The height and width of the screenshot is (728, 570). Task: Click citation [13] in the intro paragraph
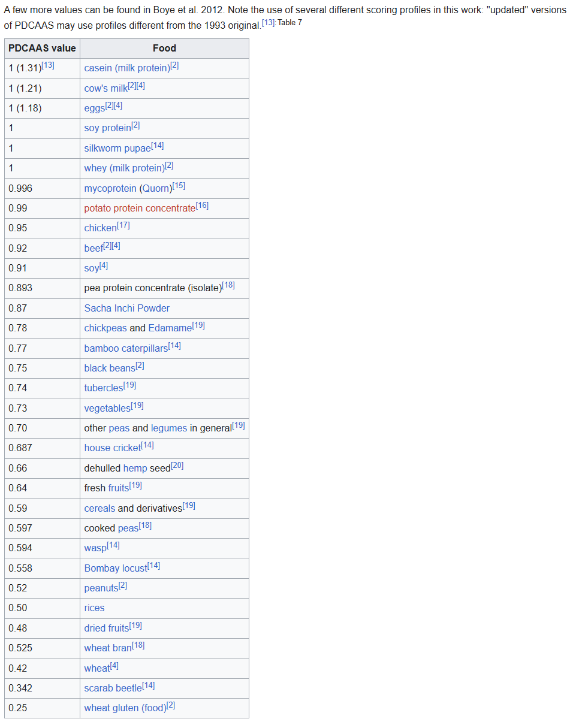(x=269, y=23)
